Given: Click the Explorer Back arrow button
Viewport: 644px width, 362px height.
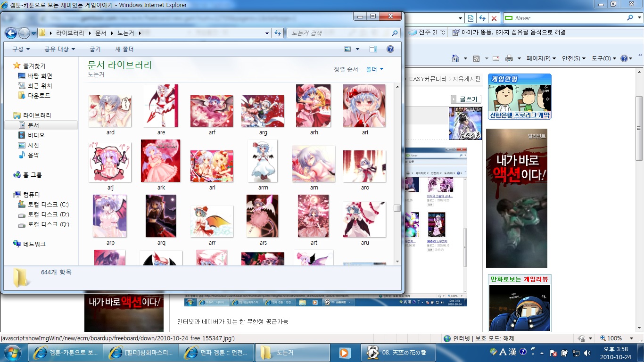Looking at the screenshot, I should 11,33.
